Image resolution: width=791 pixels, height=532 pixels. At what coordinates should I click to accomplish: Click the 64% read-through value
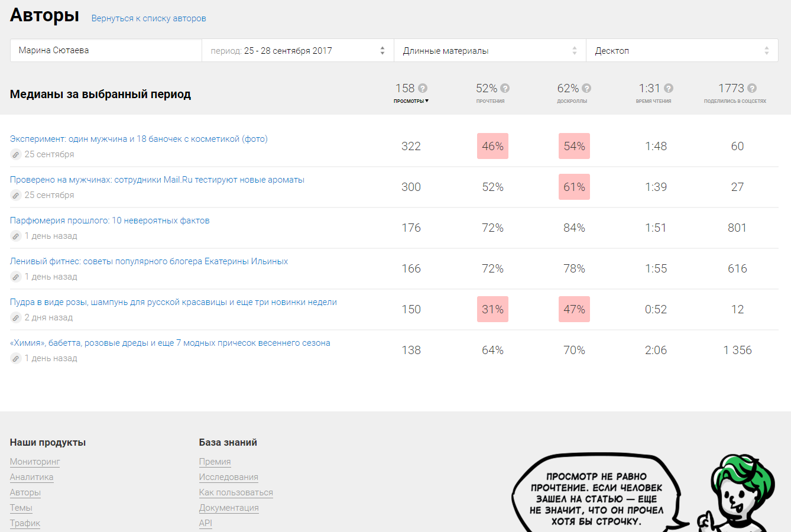coord(492,350)
